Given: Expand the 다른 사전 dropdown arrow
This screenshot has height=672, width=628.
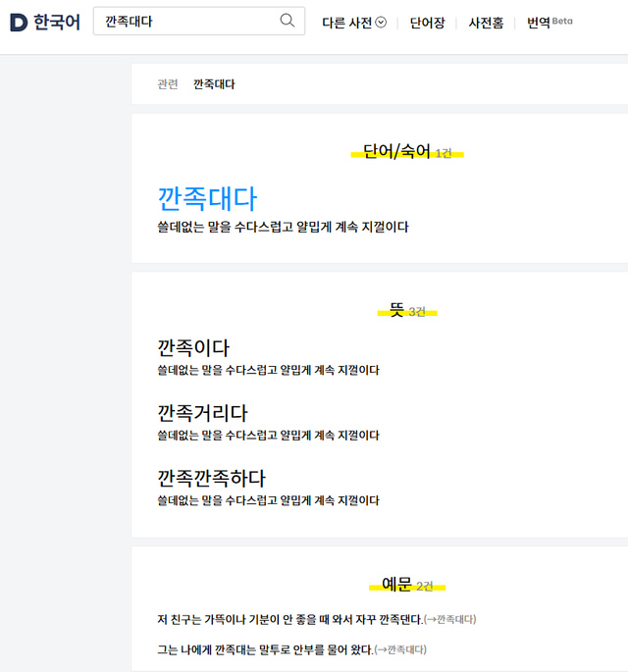Looking at the screenshot, I should (381, 23).
